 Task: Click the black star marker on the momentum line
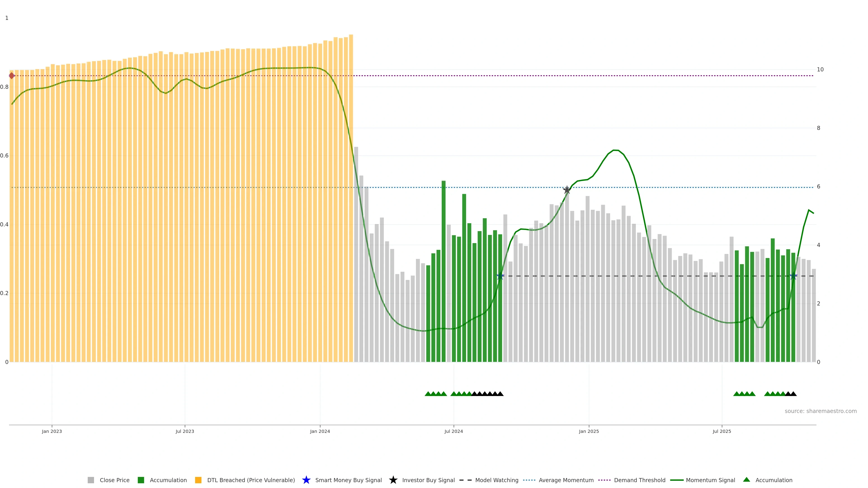coord(567,190)
